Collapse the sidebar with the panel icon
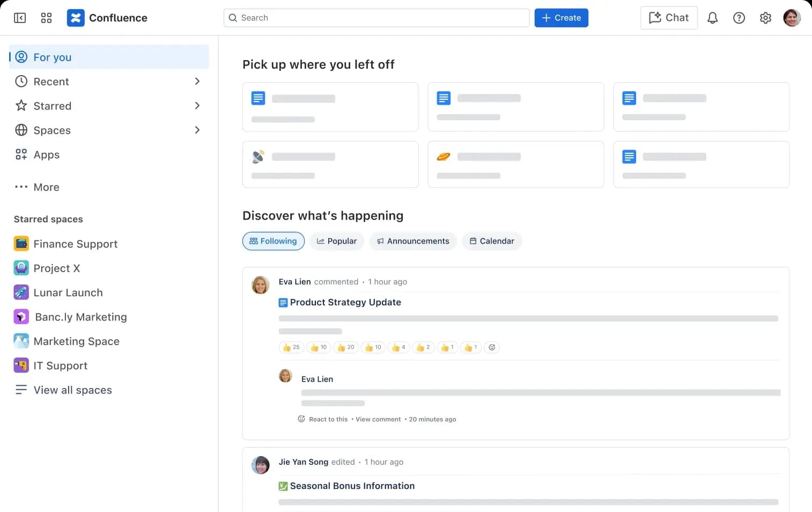 coord(20,18)
